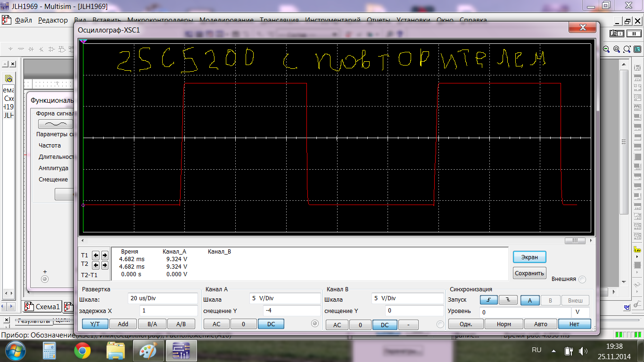The width and height of the screenshot is (644, 362).
Task: Select falling edge trigger in Запуск
Action: (x=508, y=300)
